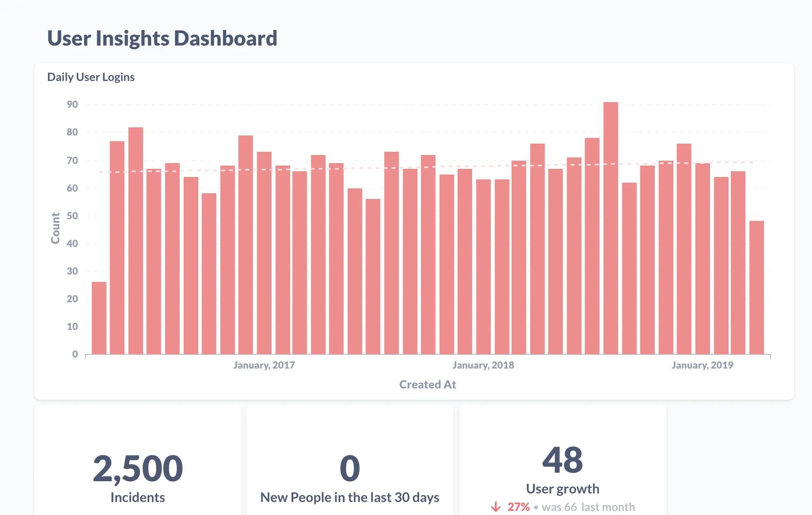Screen dimensions: 812x515
Task: Click the January, 2018 axis label
Action: (x=483, y=365)
